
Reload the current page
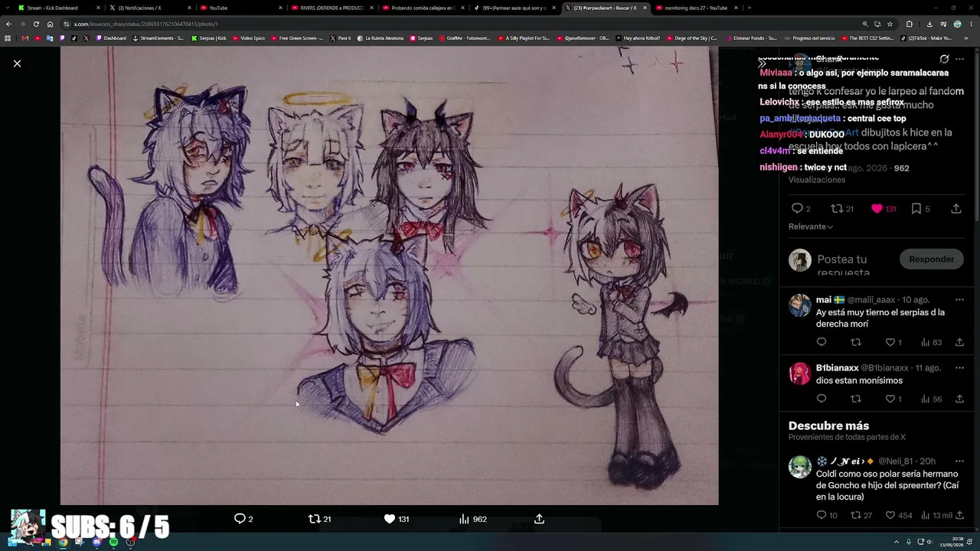point(36,24)
